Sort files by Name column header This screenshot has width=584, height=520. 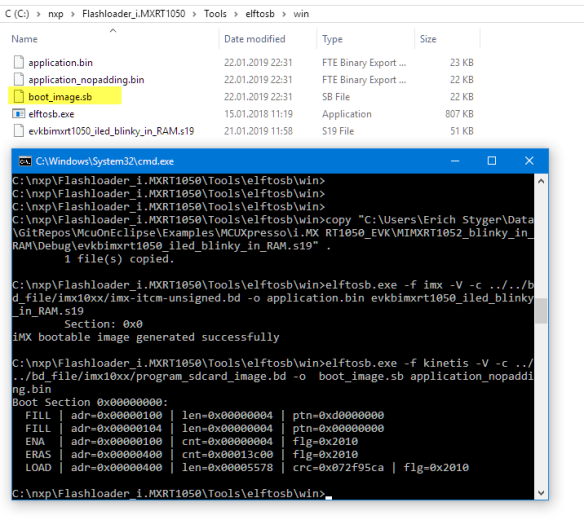click(x=25, y=39)
